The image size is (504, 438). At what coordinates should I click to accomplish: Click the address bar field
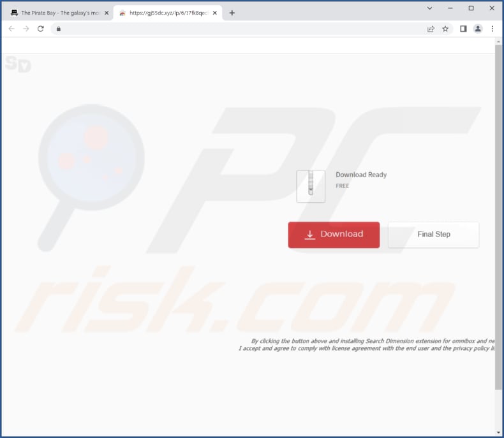pyautogui.click(x=242, y=29)
